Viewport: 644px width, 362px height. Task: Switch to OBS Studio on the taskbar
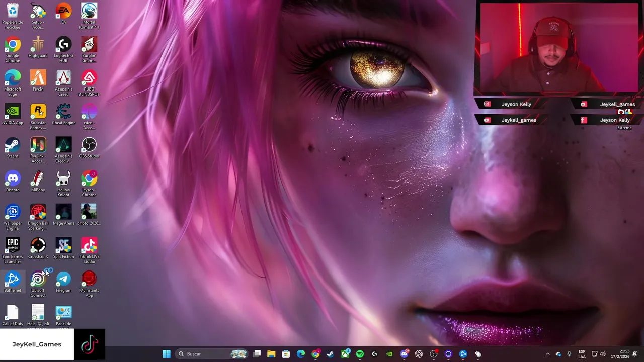tap(434, 354)
